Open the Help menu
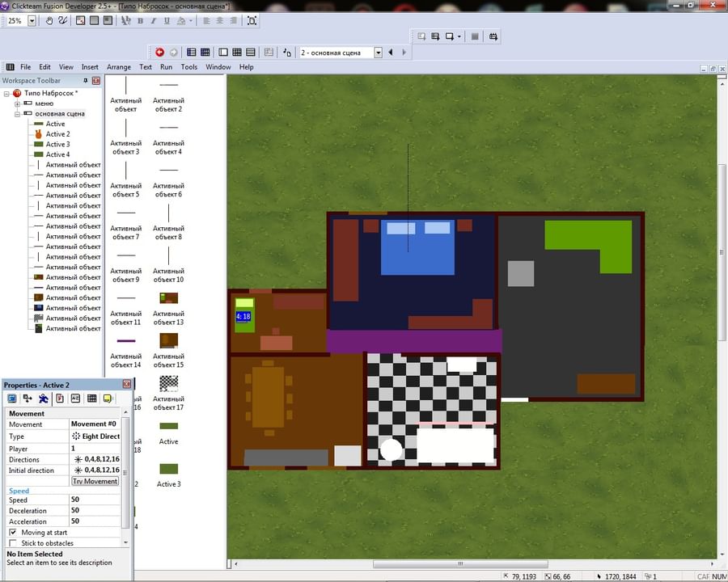The height and width of the screenshot is (582, 728). 246,67
